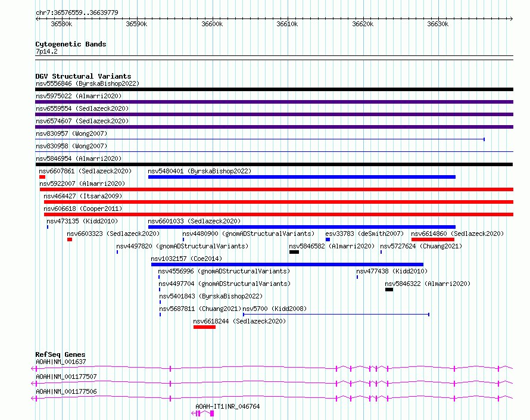The image size is (530, 420).
Task: Click the nsv1032157 (Coe2014) label text
Action: coord(186,259)
